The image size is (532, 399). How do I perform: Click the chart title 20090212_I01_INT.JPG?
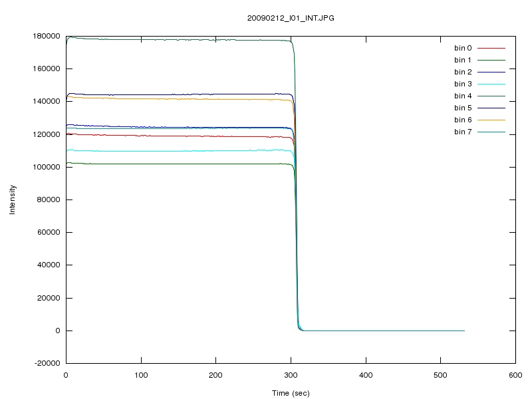[x=291, y=18]
